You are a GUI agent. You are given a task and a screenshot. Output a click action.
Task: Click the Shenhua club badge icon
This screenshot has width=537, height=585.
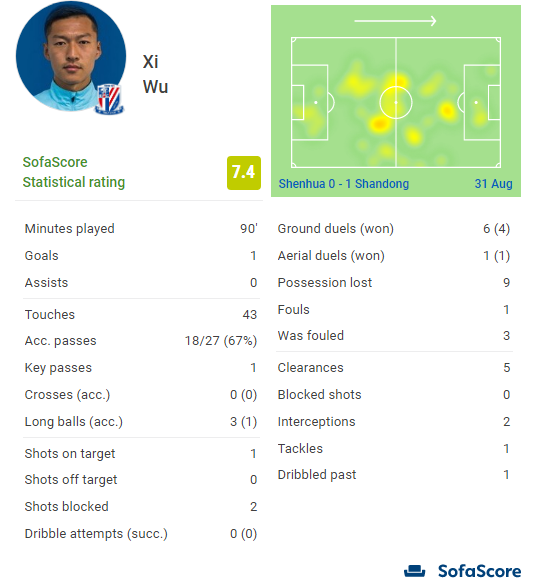point(109,99)
